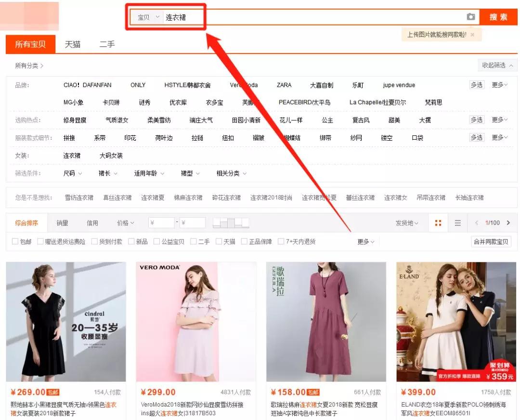The width and height of the screenshot is (520, 420).
Task: Check the 公益宝贝 checkbox
Action: click(157, 241)
